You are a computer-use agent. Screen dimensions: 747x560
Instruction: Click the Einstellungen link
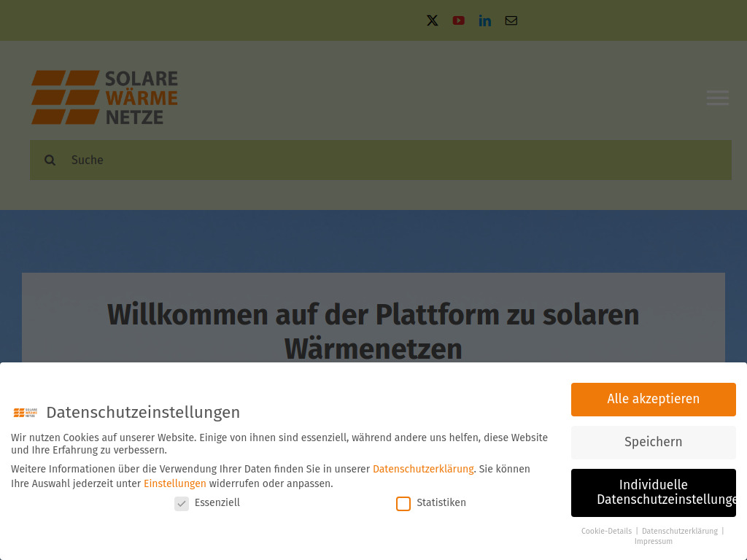point(174,483)
